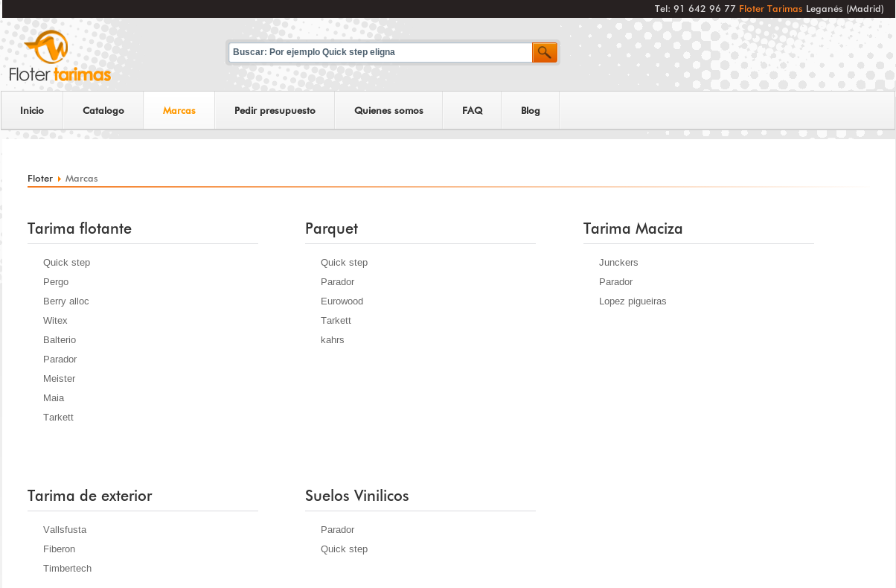The width and height of the screenshot is (896, 588).
Task: Open the Junckers brand link
Action: [618, 263]
